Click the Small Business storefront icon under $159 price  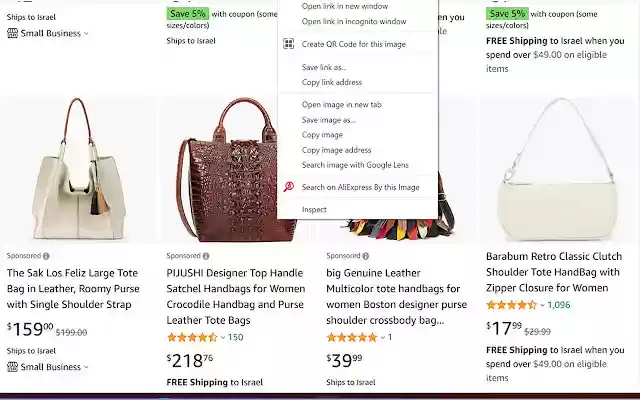tap(12, 367)
